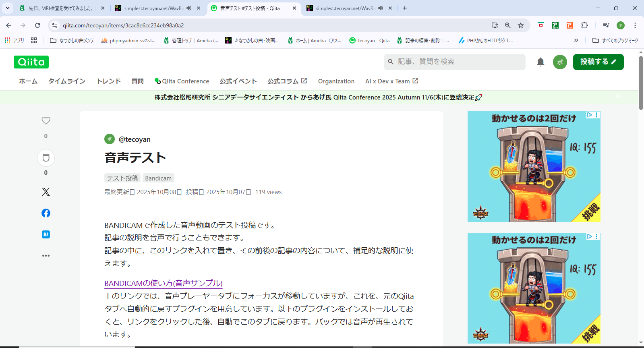Open the トレンド menu item

(x=109, y=81)
